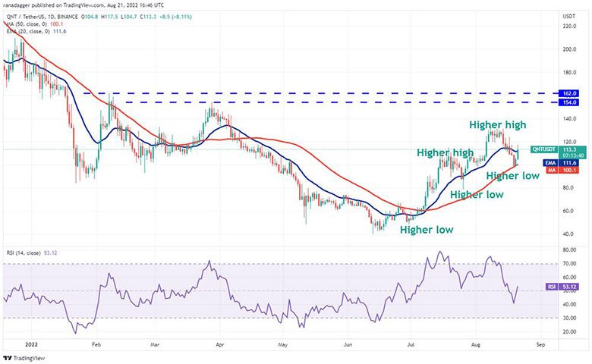
Task: Click the 30.00 RSI axis value
Action: [569, 318]
